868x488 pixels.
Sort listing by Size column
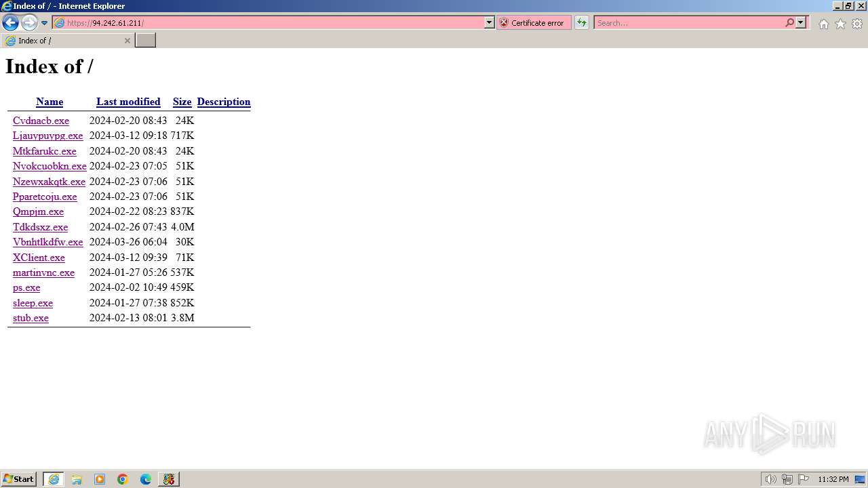click(x=182, y=102)
